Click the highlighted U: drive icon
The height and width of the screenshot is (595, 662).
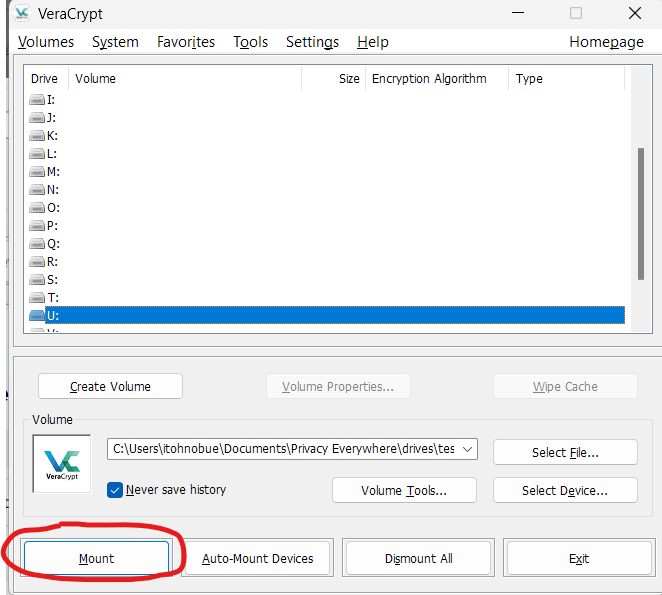(x=37, y=315)
